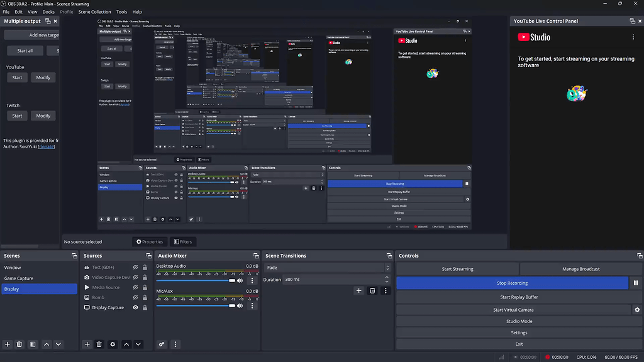This screenshot has width=644, height=362.
Task: Remove selected source with trash icon
Action: (x=99, y=344)
